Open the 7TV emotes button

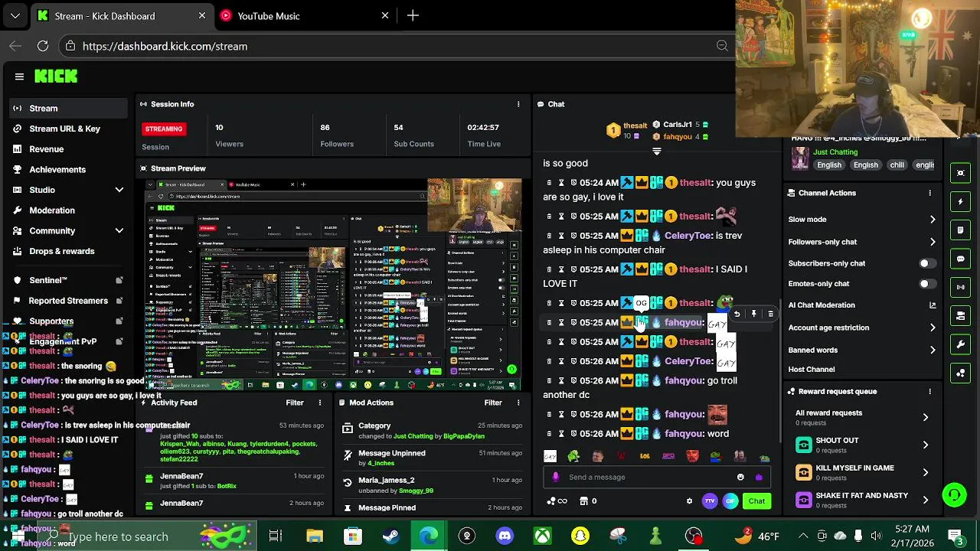click(710, 501)
